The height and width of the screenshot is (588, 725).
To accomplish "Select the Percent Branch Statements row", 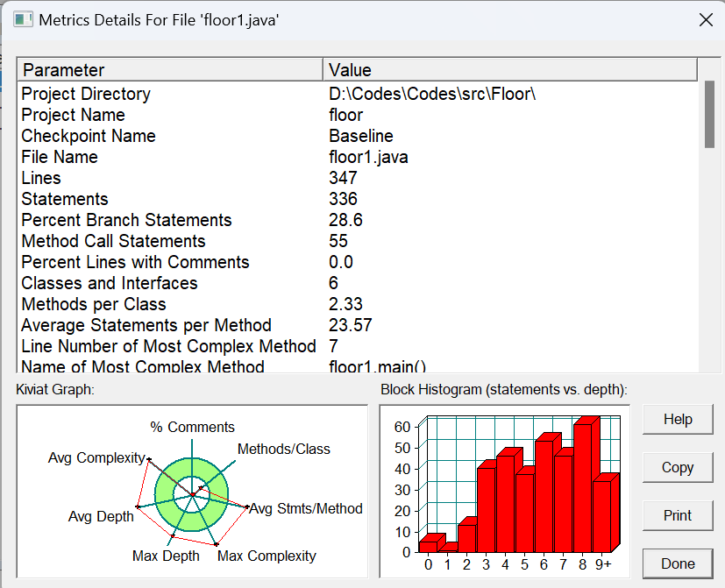I will pos(358,220).
